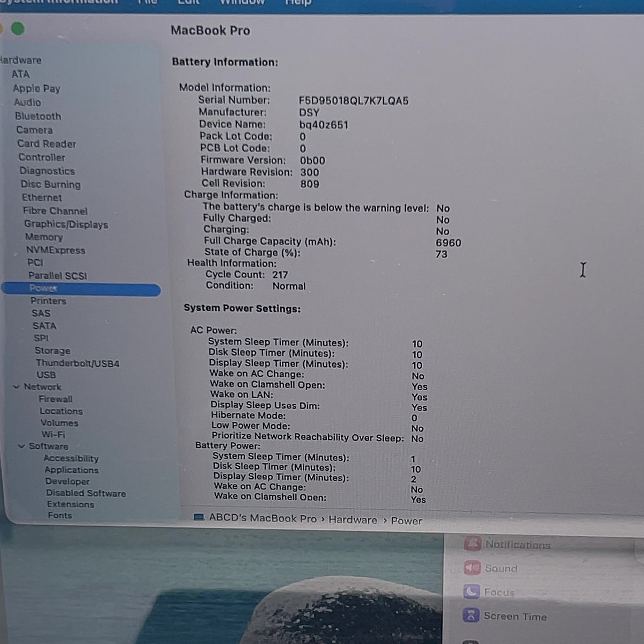Screen dimensions: 644x644
Task: Select the Focus moon icon
Action: [471, 591]
